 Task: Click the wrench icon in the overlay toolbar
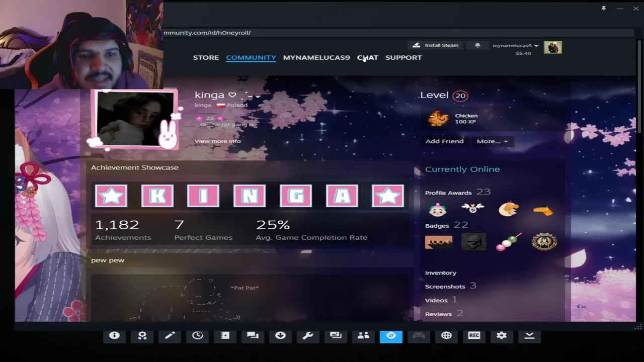coord(308,336)
